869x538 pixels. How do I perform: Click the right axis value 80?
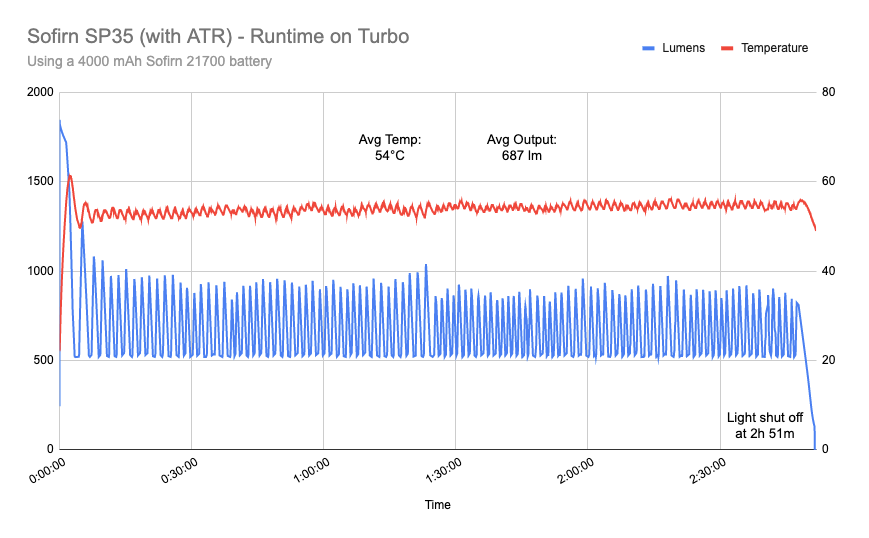click(x=828, y=92)
